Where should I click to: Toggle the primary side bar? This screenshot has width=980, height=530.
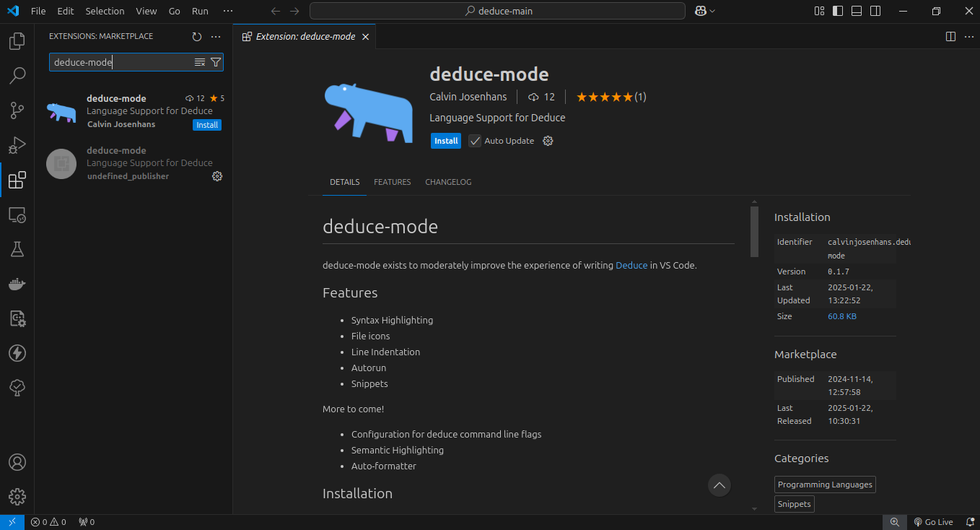pyautogui.click(x=838, y=11)
